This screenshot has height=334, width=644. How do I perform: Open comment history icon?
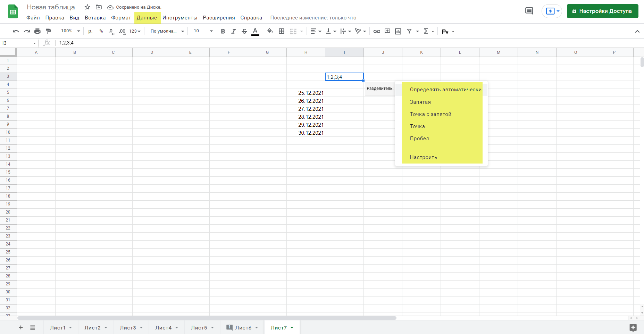pos(529,11)
